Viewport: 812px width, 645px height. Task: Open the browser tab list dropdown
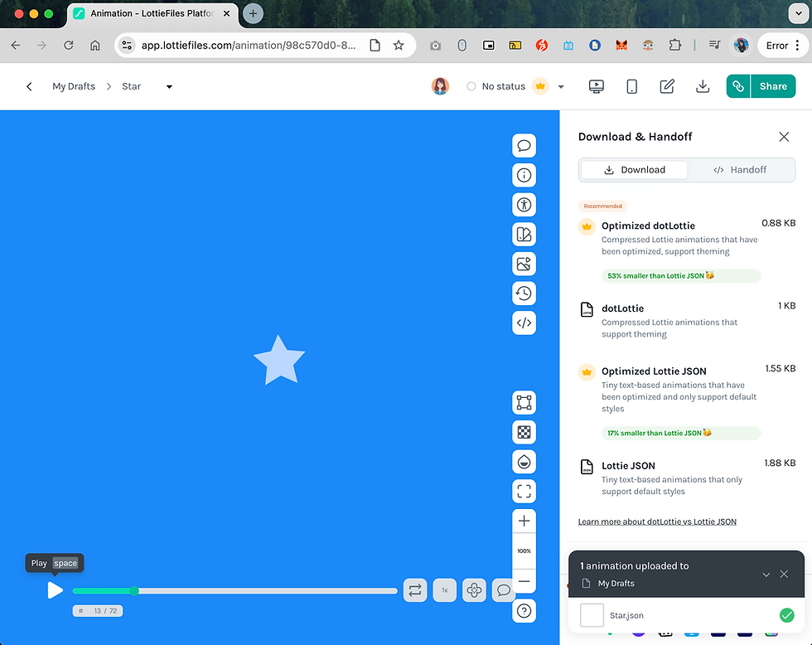[798, 13]
